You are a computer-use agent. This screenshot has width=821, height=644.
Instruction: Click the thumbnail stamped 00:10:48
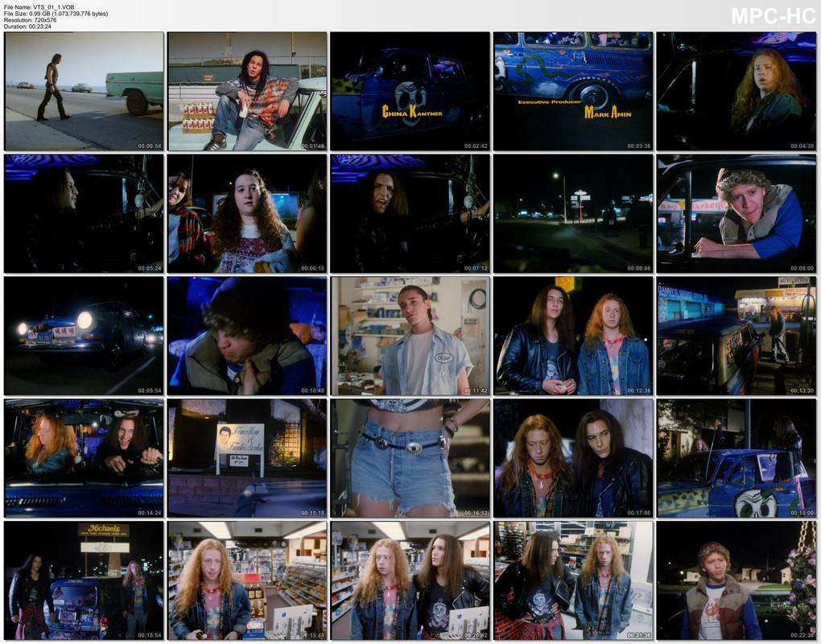(247, 336)
